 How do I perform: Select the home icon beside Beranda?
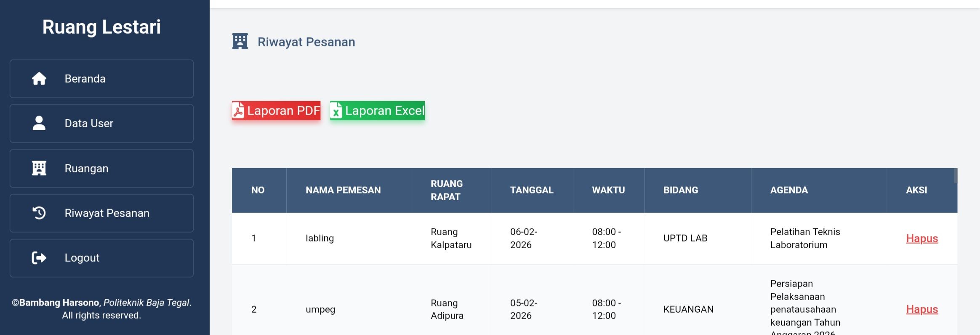pyautogui.click(x=38, y=78)
